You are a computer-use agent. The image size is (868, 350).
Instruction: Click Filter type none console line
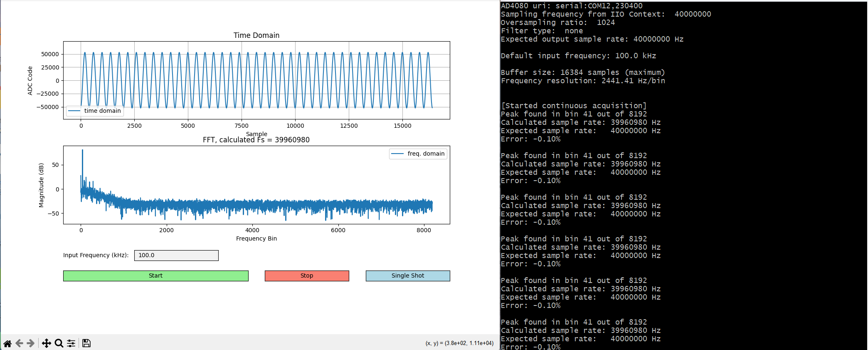coord(542,31)
